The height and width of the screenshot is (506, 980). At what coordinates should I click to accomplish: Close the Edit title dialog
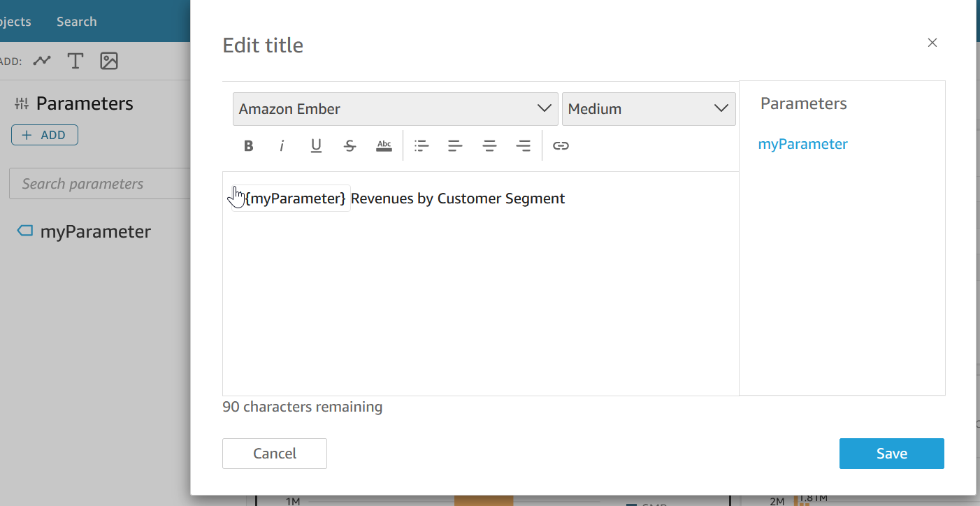[932, 43]
